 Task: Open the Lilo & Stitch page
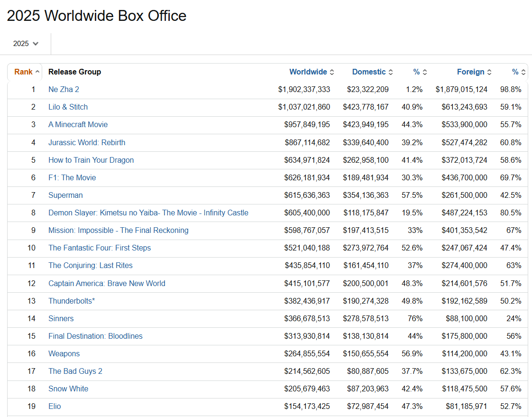tap(68, 107)
